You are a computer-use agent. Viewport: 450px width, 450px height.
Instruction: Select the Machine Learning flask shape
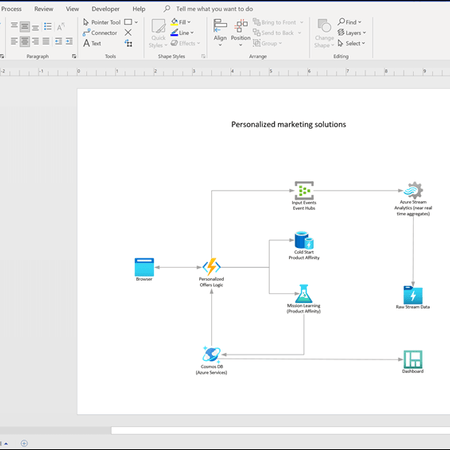[304, 293]
